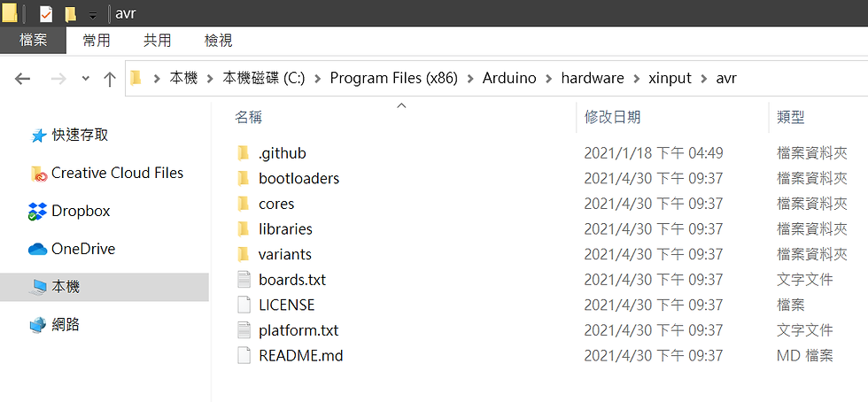868x402 pixels.
Task: Select the LICENSE file name
Action: (287, 305)
